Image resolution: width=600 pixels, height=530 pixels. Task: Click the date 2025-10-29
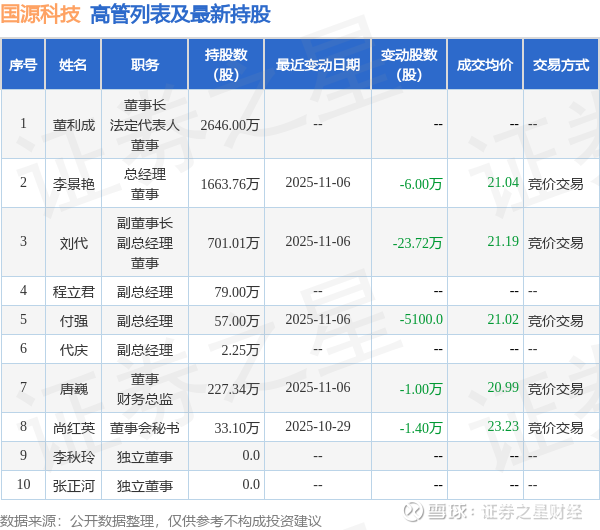318,426
